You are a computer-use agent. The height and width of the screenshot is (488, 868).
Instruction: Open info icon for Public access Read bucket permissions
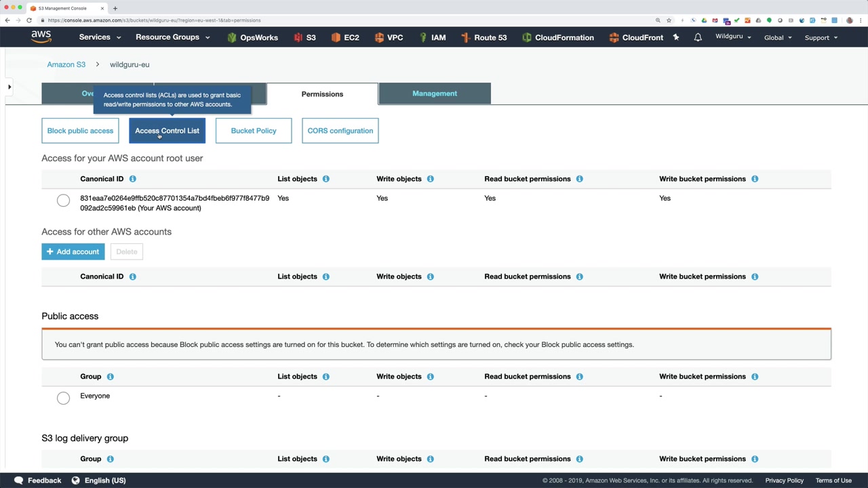pyautogui.click(x=580, y=377)
